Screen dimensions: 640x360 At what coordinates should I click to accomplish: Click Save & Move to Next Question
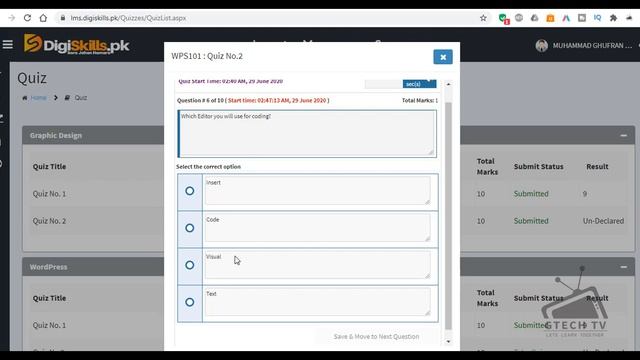click(x=376, y=336)
